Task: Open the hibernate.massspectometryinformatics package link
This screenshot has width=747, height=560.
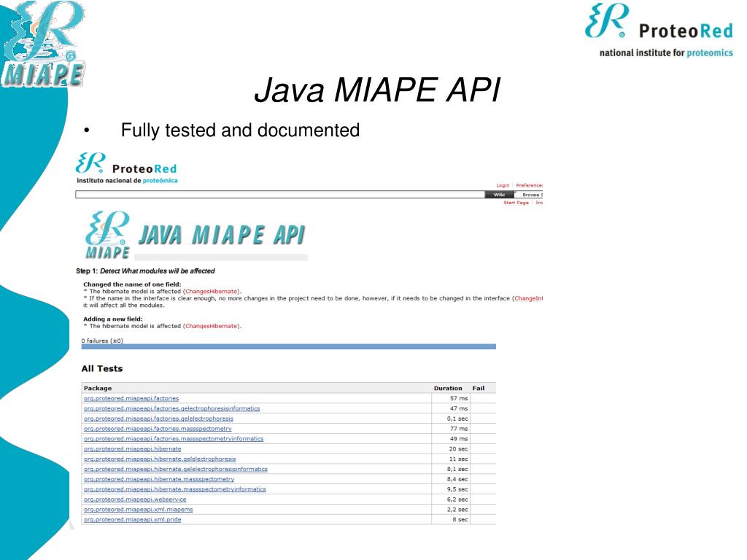Action: pyautogui.click(x=175, y=489)
